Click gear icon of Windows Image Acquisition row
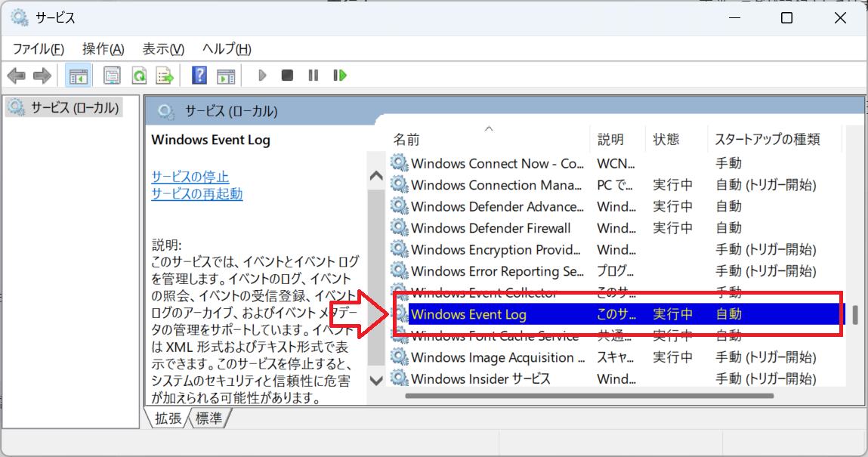Image resolution: width=868 pixels, height=457 pixels. [x=399, y=357]
